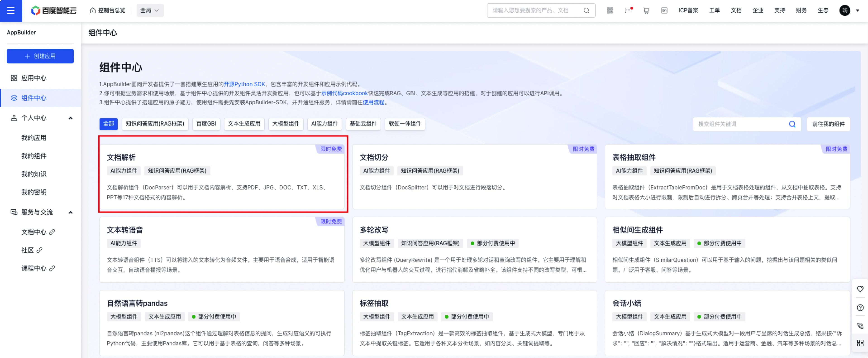Open the 相似问生成组件 card
Screen dimensions: 868x358
click(727, 250)
